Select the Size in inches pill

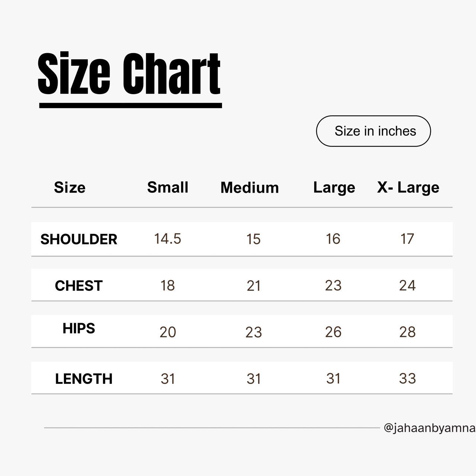(x=373, y=131)
